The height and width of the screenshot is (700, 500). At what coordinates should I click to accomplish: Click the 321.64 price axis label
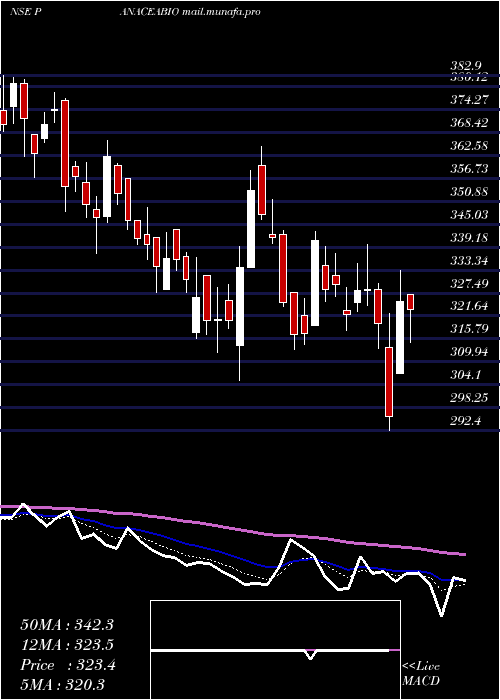pos(469,306)
